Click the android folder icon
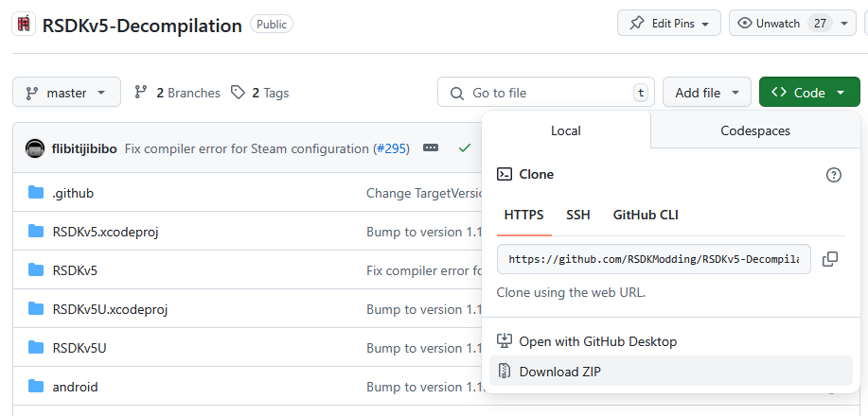The image size is (868, 416). pyautogui.click(x=35, y=386)
